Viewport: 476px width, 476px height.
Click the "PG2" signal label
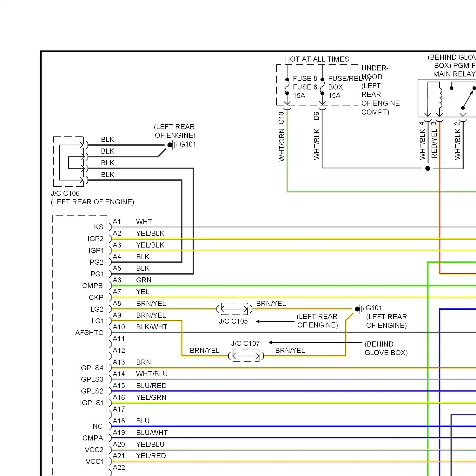96,262
